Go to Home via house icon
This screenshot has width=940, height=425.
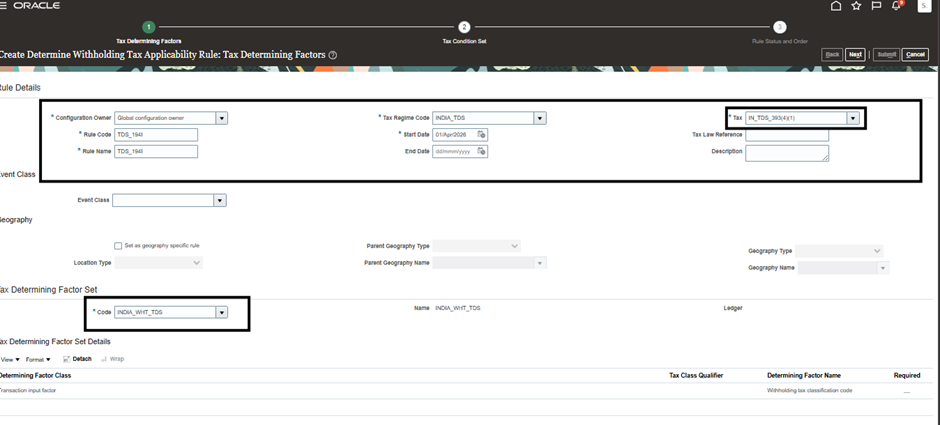836,5
